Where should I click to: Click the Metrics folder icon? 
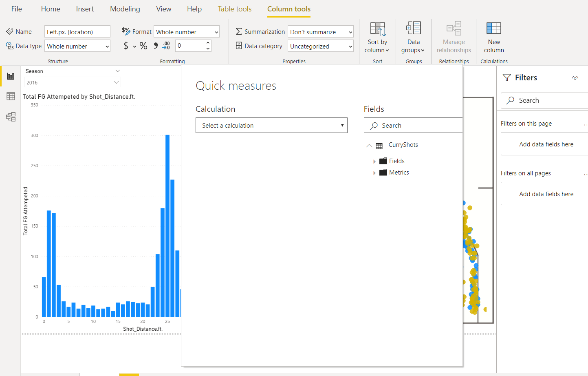click(383, 172)
